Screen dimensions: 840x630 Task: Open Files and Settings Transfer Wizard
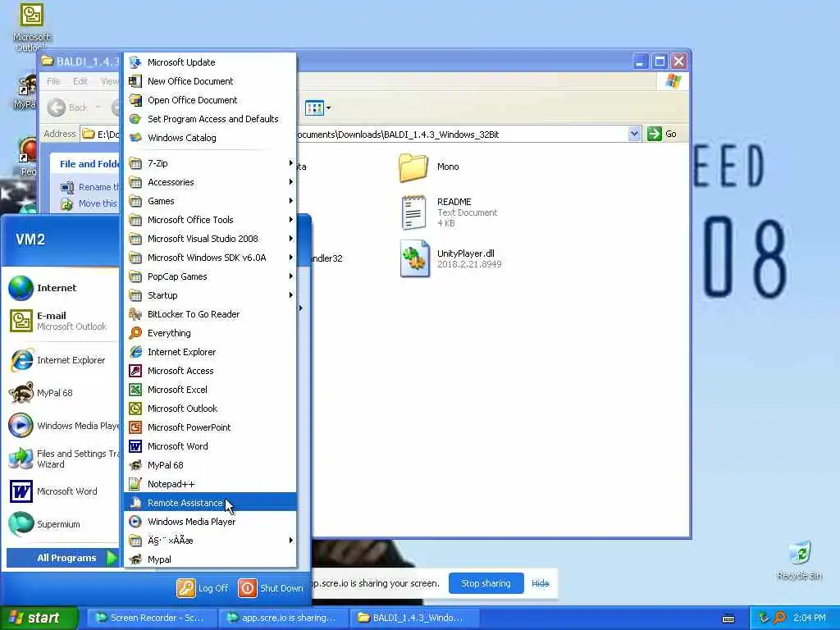[62, 459]
